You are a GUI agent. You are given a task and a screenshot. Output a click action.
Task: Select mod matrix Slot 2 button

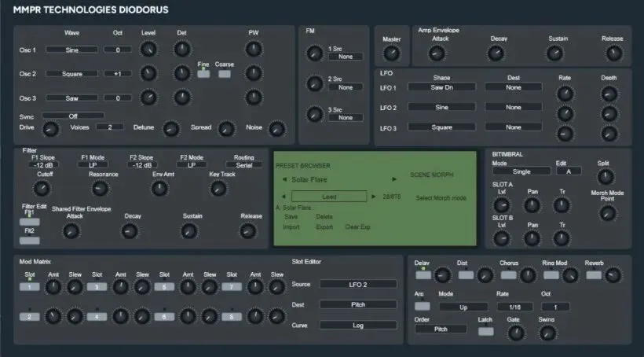[x=30, y=317]
